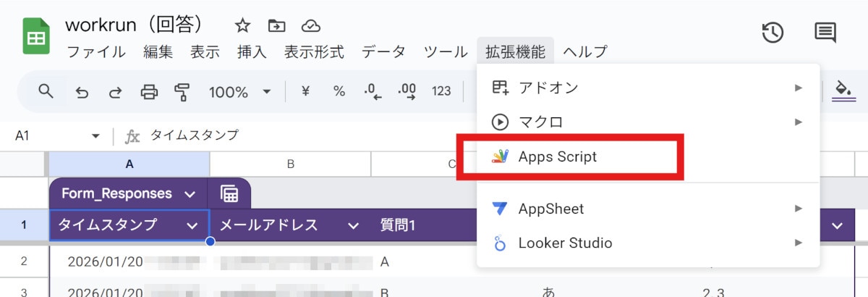Expand the Looker Studio submenu
The image size is (868, 297).
pos(799,243)
